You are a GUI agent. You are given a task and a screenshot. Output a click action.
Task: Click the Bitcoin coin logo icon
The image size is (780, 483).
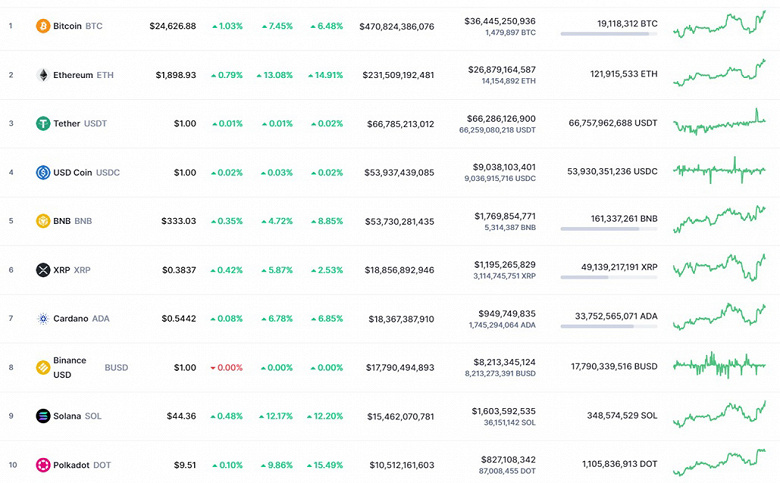tap(43, 26)
